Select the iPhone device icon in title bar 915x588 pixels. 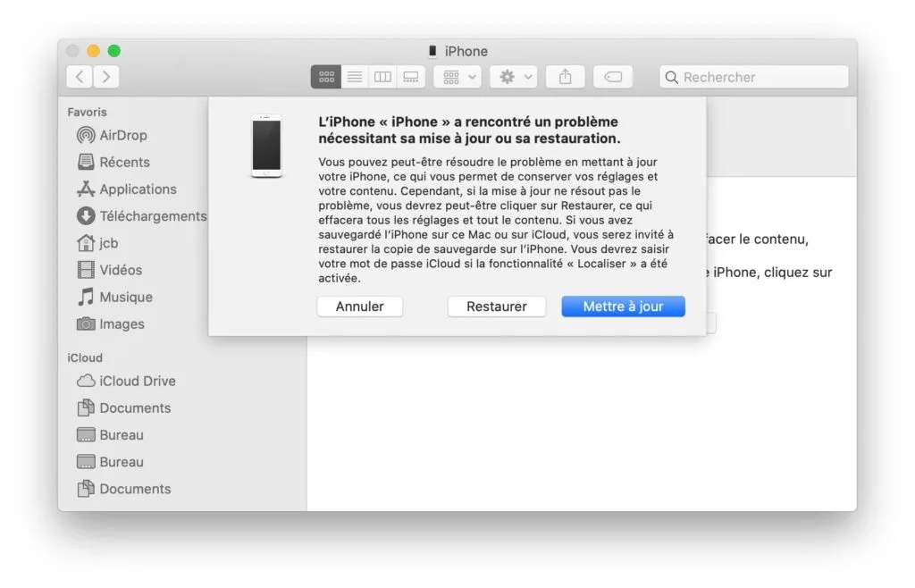coord(432,51)
